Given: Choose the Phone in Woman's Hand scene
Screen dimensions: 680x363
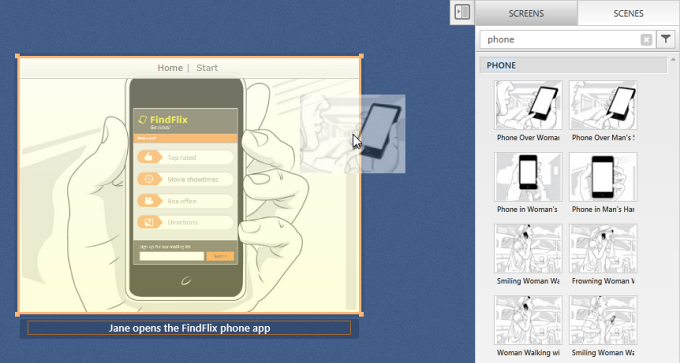Looking at the screenshot, I should [528, 177].
